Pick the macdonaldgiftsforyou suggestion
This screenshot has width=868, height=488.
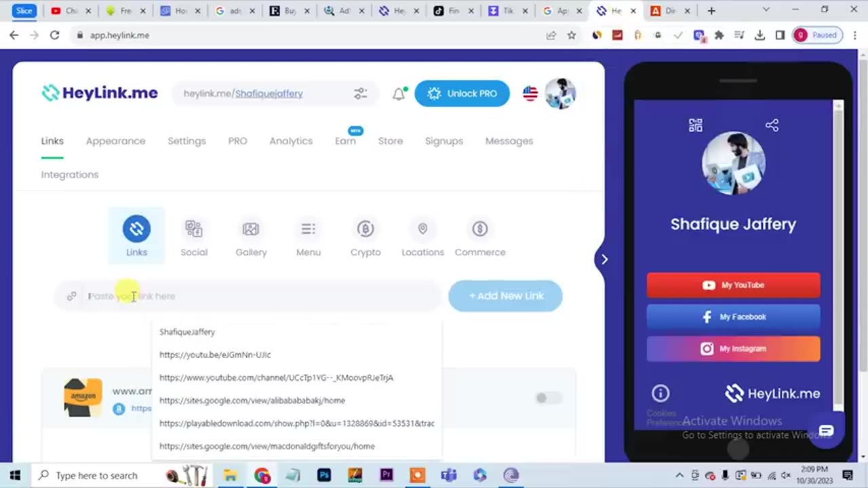click(x=296, y=446)
